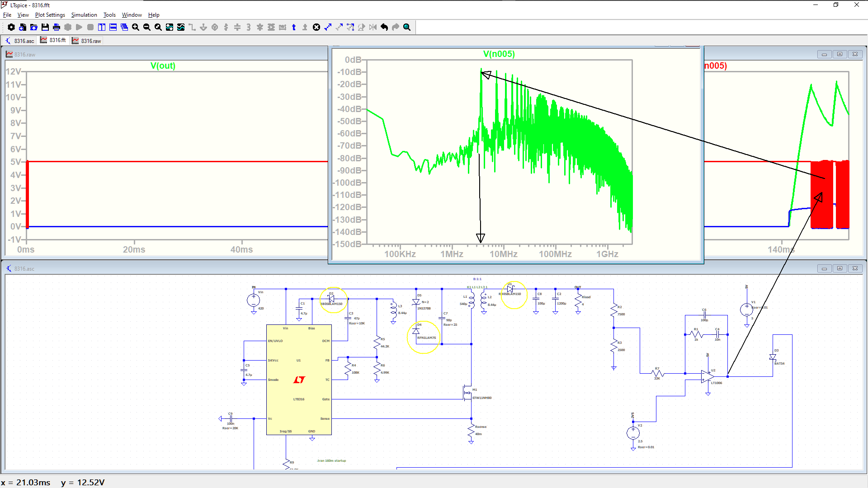Restore the 8316.raw child window
Image resolution: width=868 pixels, height=488 pixels.
click(x=840, y=54)
